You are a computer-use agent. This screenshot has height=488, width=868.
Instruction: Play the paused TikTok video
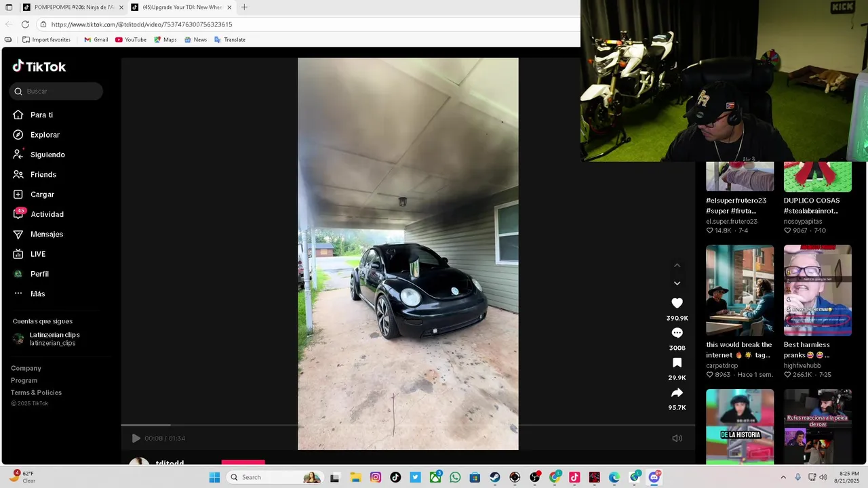(x=136, y=439)
